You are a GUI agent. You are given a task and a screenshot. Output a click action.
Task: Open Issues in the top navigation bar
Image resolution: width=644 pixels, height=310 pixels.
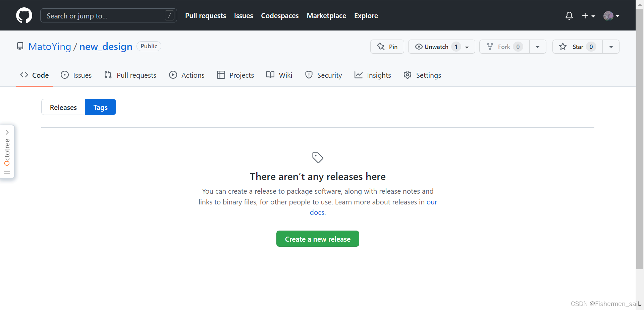pos(244,16)
